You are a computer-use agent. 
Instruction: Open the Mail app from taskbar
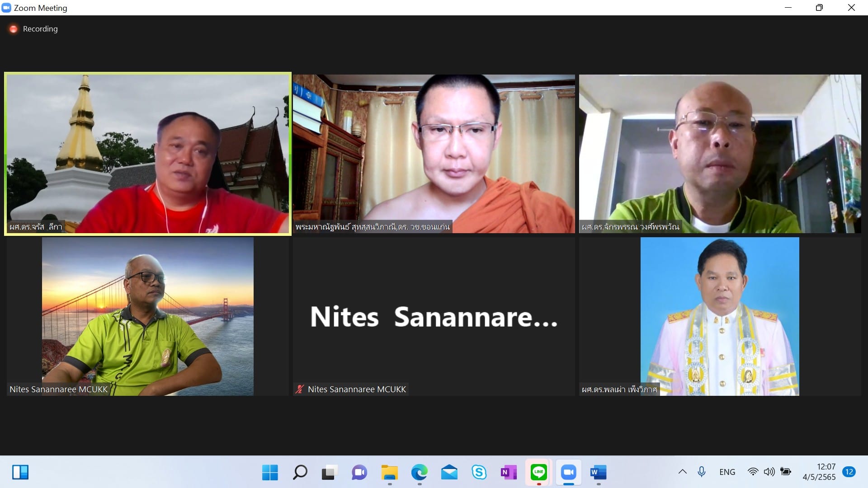(449, 472)
